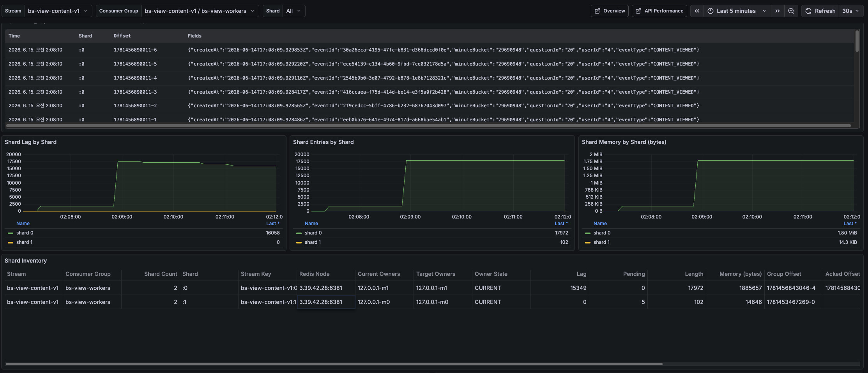Expand the Consumer Group selector
The width and height of the screenshot is (868, 373).
[200, 11]
